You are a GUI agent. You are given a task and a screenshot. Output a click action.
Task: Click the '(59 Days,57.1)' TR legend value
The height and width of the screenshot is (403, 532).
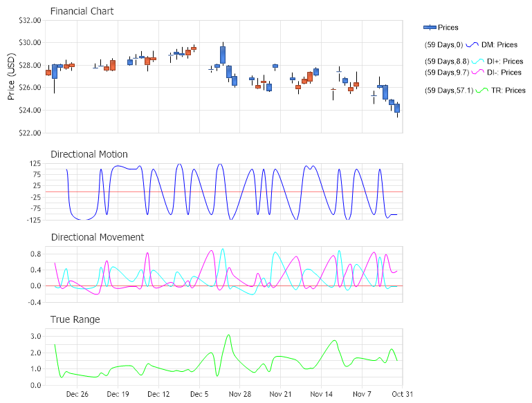[448, 91]
